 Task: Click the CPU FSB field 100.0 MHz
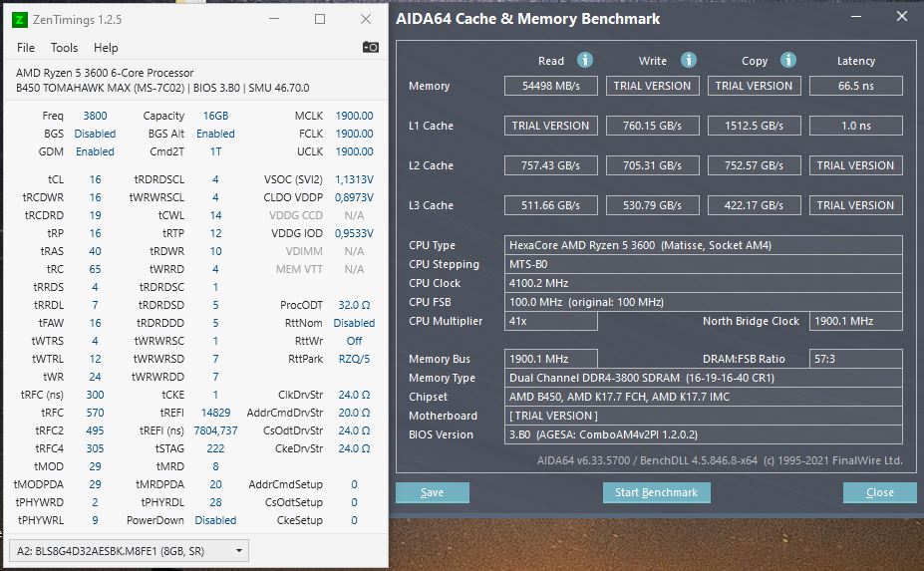pos(703,302)
